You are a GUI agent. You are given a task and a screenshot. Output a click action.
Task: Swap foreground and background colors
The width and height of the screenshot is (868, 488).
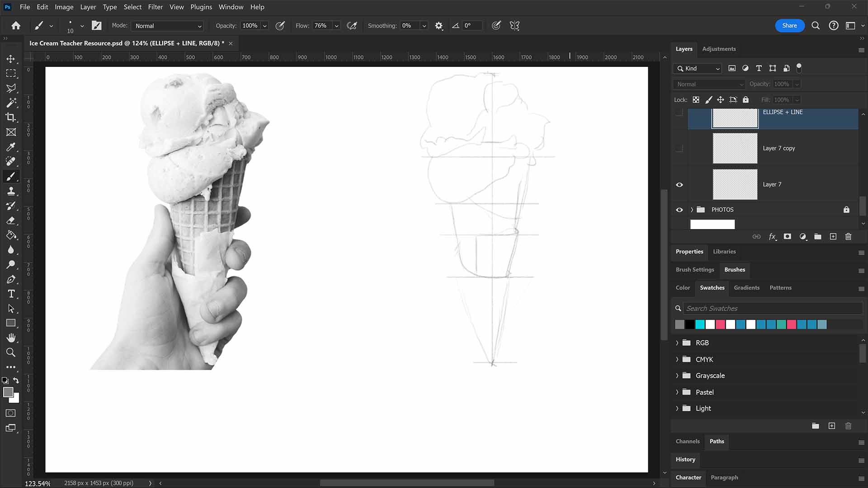coord(16,380)
